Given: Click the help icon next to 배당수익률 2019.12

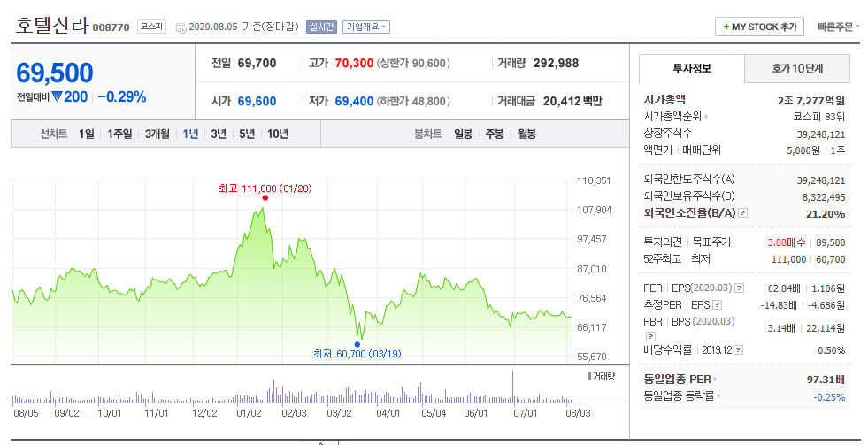Looking at the screenshot, I should (739, 349).
